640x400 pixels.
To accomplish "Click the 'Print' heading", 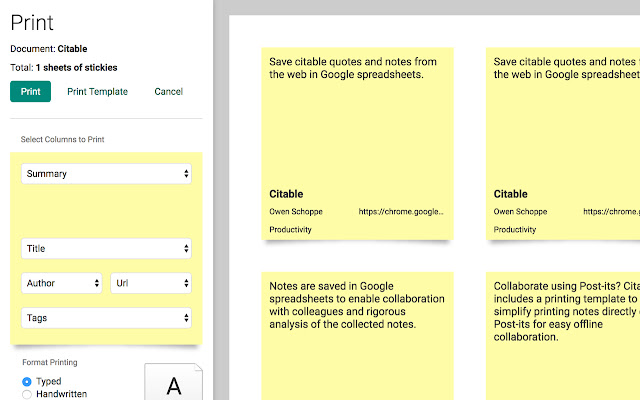I will pos(32,22).
